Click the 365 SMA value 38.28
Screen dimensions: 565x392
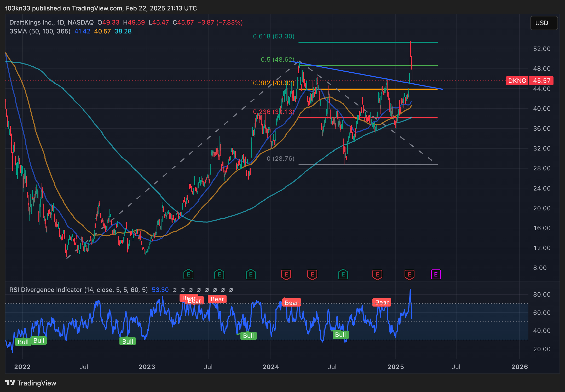[x=123, y=31]
